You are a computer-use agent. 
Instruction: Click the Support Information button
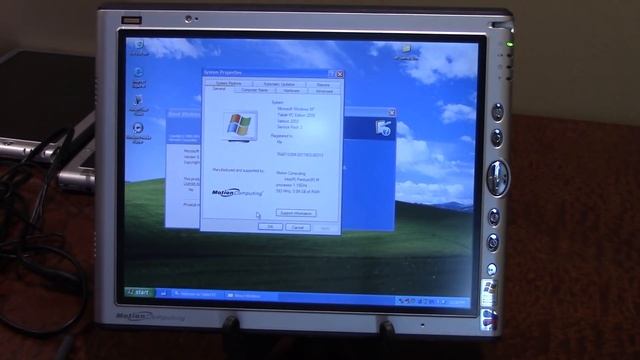point(296,213)
